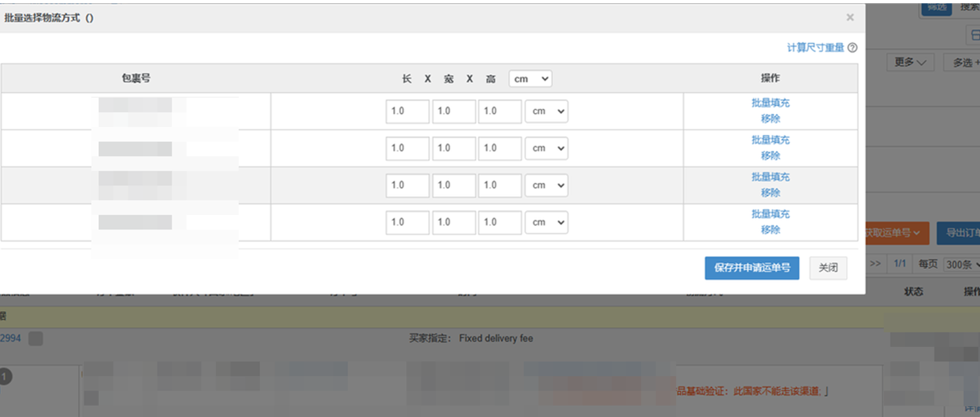980x417 pixels.
Task: Click the fourth row's height input field
Action: (500, 222)
